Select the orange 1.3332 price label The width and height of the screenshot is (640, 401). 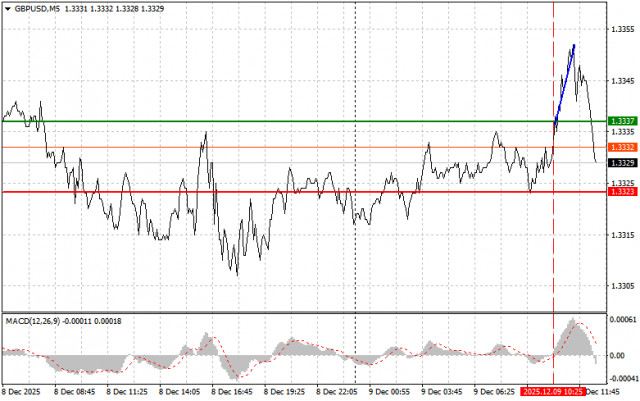click(622, 147)
